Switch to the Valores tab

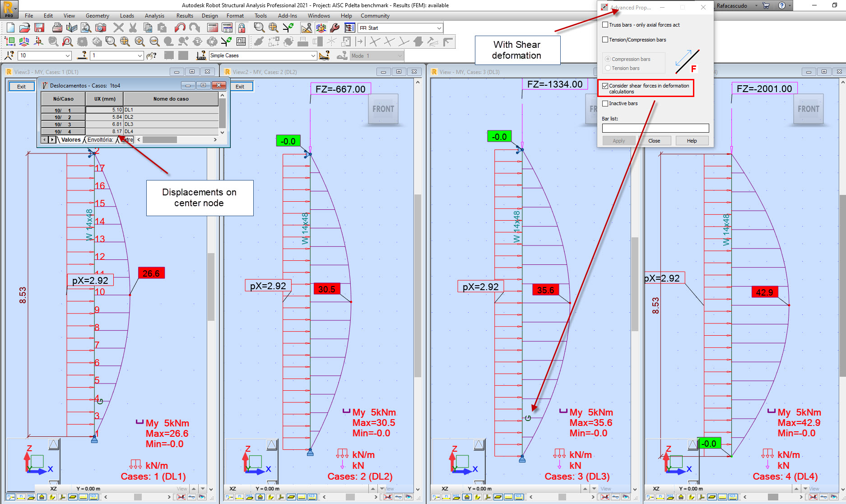[71, 140]
